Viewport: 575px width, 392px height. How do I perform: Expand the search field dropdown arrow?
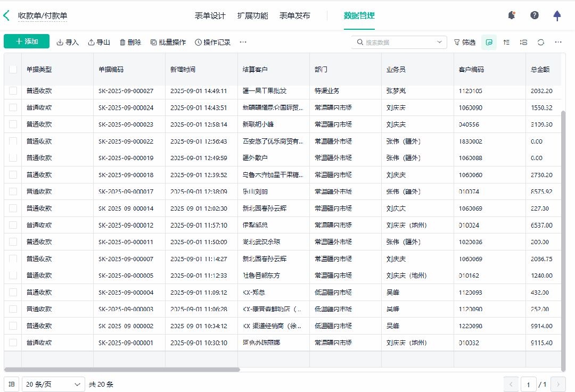click(439, 42)
